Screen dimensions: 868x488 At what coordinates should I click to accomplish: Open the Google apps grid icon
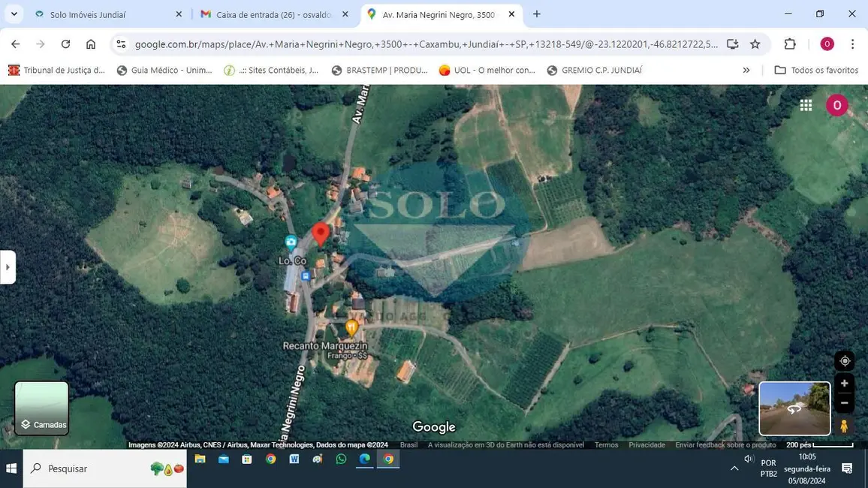click(806, 105)
